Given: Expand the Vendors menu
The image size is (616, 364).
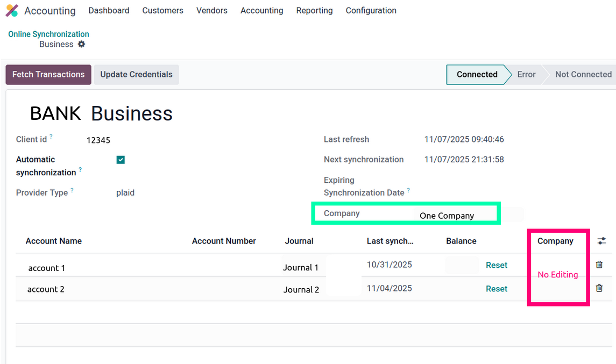Looking at the screenshot, I should pos(211,11).
